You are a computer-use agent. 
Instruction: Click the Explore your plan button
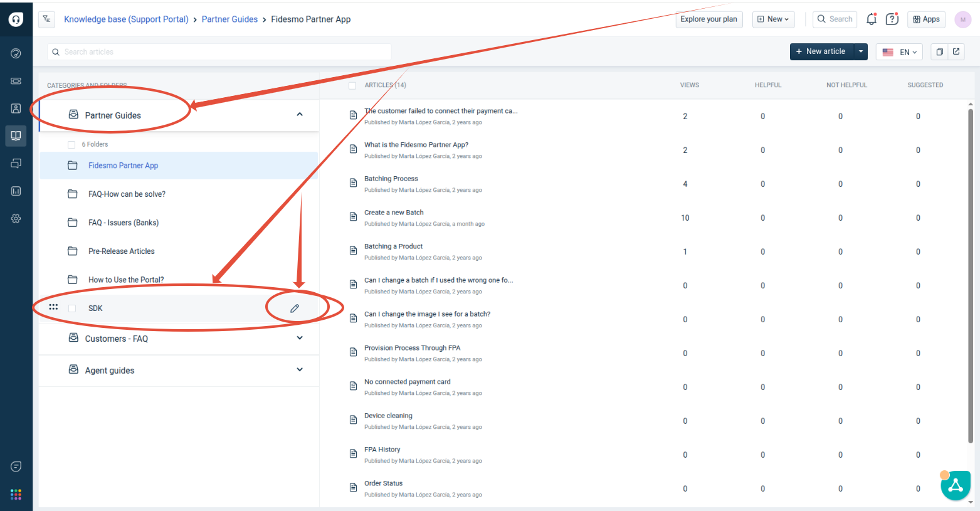point(709,19)
